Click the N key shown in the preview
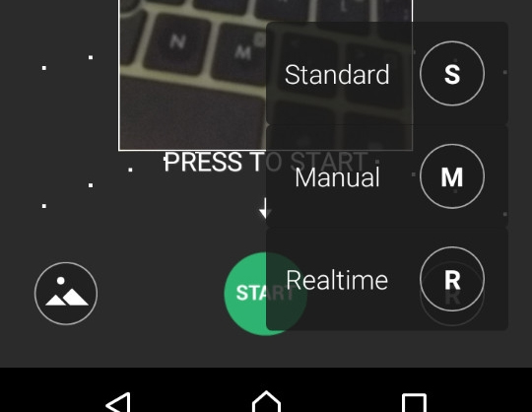Image resolution: width=532 pixels, height=412 pixels. tap(177, 43)
